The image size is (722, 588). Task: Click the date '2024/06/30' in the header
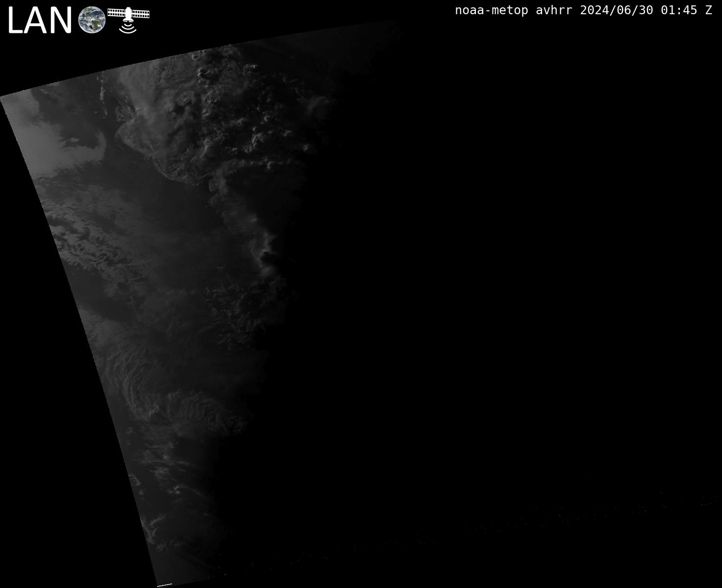617,10
